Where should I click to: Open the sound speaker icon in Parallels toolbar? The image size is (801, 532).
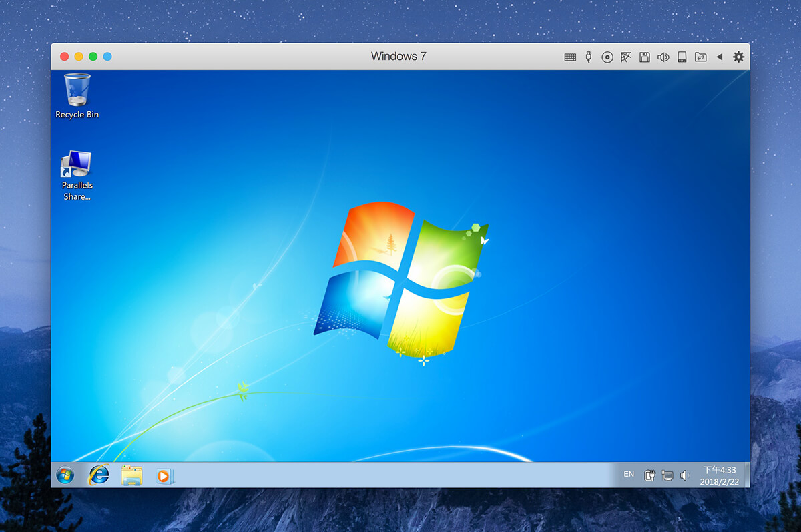click(x=663, y=57)
